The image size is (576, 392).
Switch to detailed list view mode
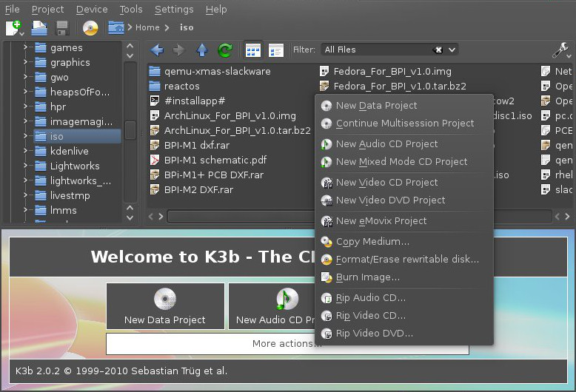(276, 50)
